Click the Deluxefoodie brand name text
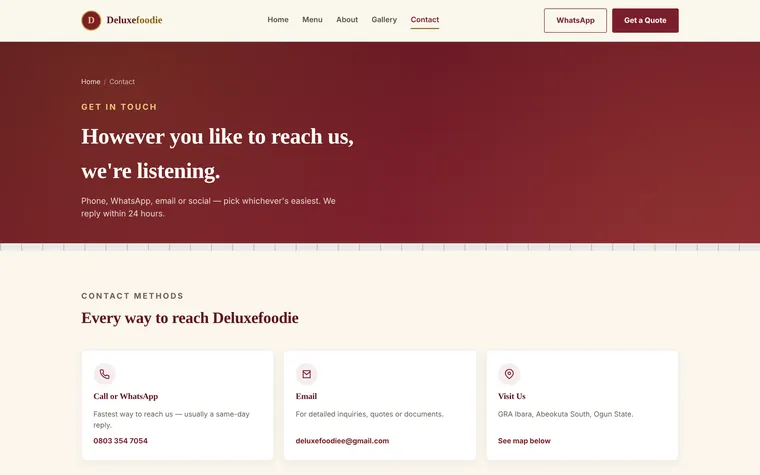Viewport: 760px width, 475px height. [x=134, y=20]
